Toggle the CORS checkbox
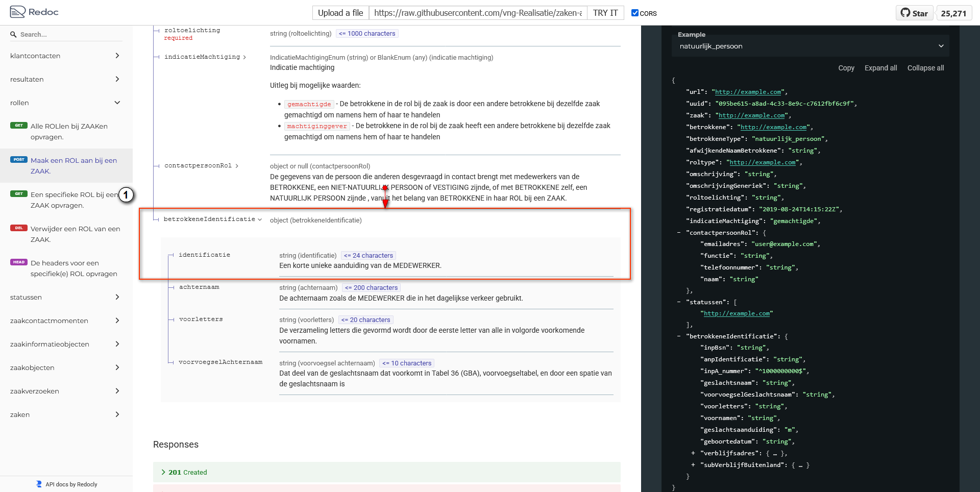 pos(635,13)
